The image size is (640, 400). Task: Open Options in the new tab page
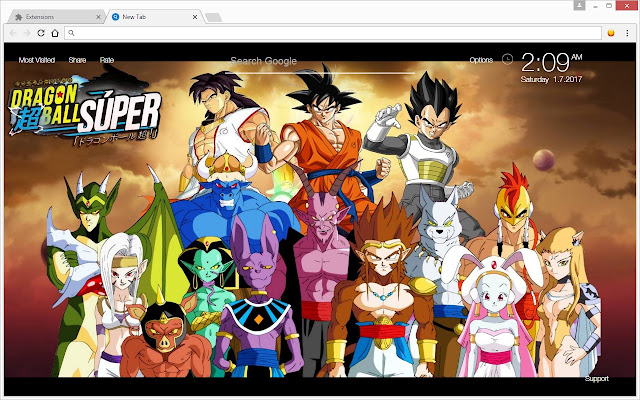(x=481, y=60)
